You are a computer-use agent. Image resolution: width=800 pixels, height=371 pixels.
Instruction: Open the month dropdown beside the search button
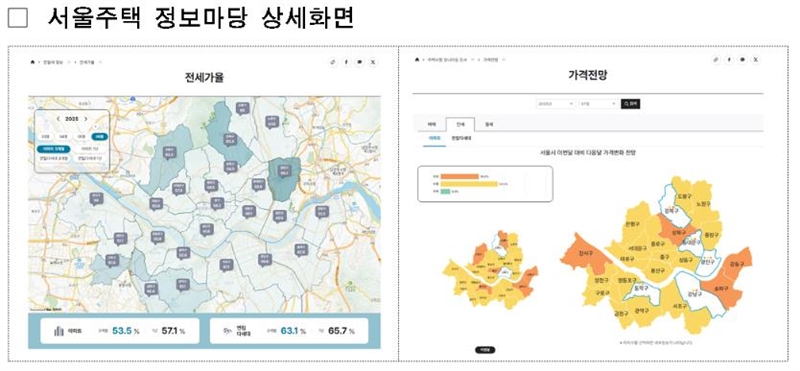click(598, 104)
